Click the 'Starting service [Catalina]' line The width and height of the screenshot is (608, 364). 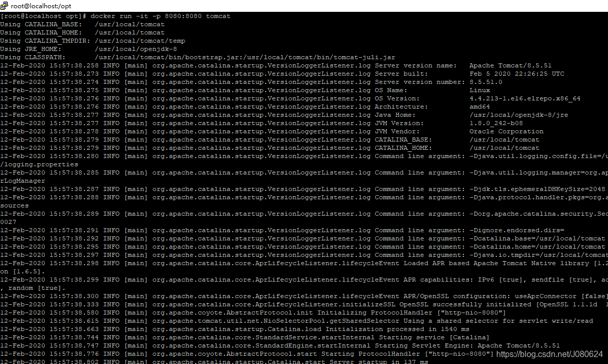pyautogui.click(x=245, y=337)
